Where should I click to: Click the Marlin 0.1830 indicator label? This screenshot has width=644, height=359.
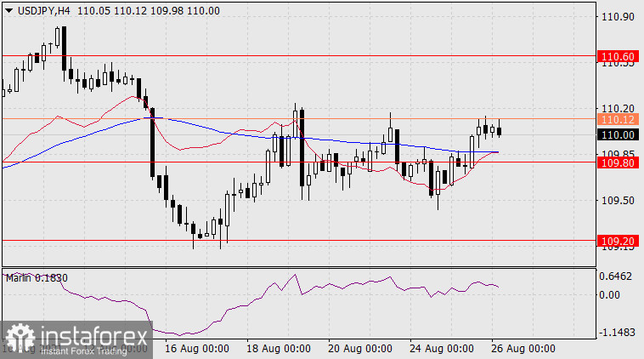(x=37, y=278)
